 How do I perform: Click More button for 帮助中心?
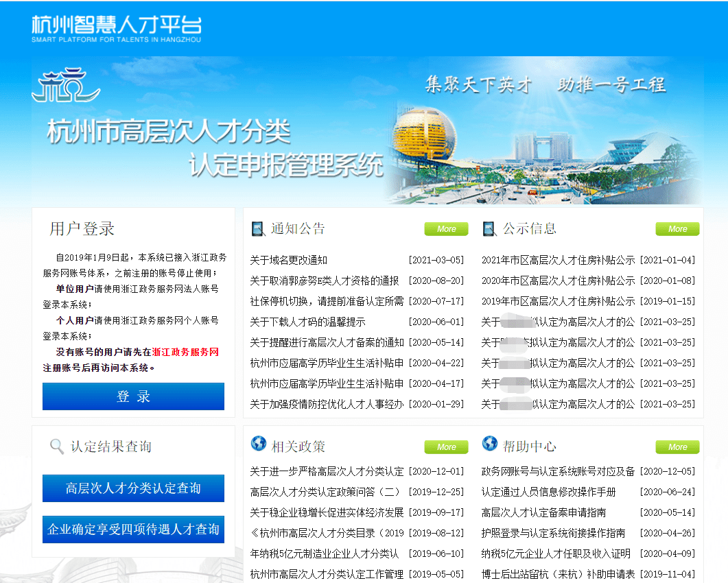(677, 447)
